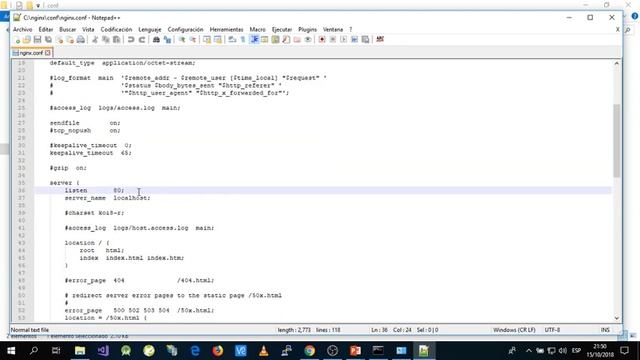Open the Codificación menu
This screenshot has width=640, height=360.
[116, 29]
